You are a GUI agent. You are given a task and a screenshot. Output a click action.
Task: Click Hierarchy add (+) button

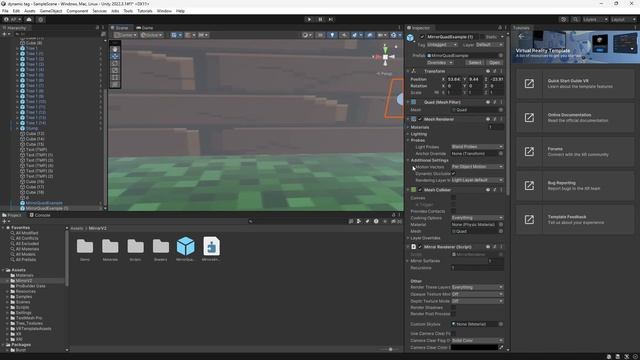click(x=5, y=34)
